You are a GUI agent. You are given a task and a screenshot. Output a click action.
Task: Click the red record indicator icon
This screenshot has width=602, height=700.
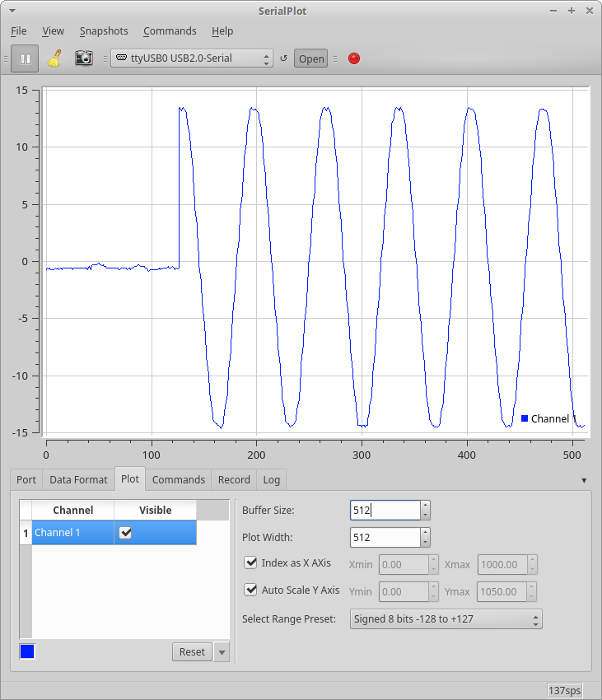[354, 58]
